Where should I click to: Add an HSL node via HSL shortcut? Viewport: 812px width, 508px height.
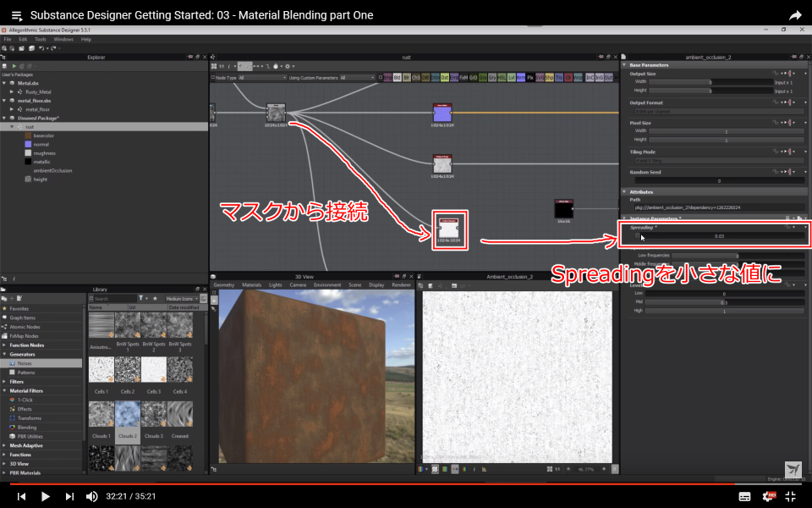(x=502, y=78)
